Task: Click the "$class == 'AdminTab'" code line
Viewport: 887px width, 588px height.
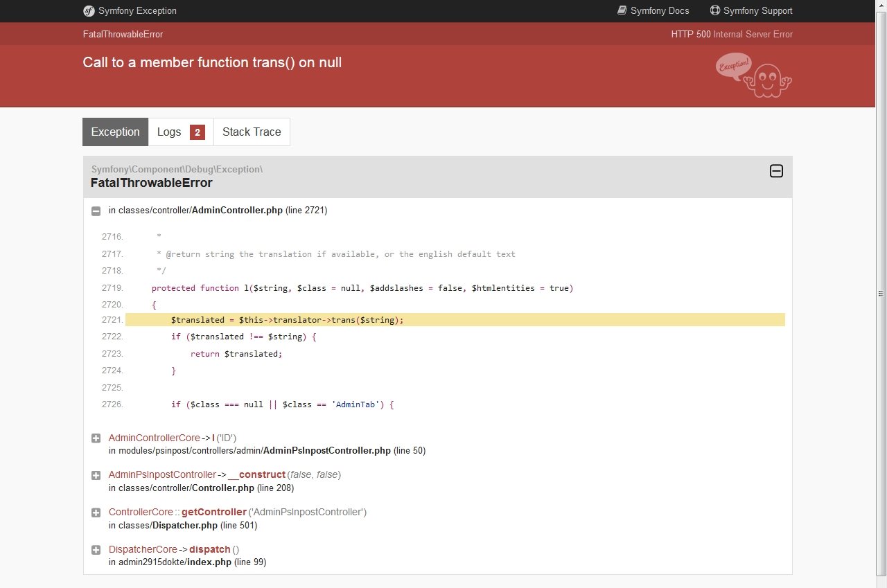Action: [x=283, y=404]
